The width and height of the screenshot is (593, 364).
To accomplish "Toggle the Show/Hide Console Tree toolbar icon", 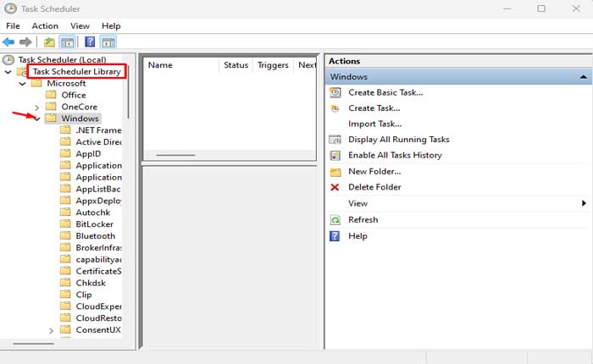I will (x=67, y=42).
